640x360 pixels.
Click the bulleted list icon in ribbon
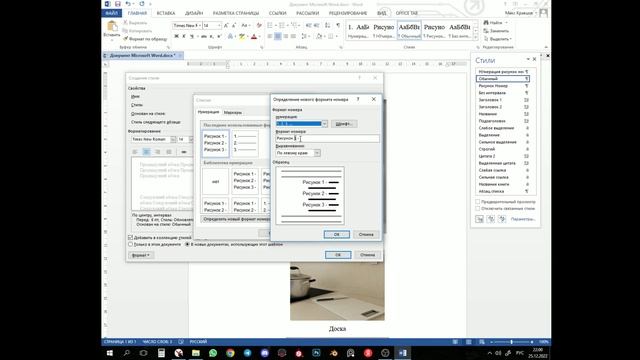point(270,25)
